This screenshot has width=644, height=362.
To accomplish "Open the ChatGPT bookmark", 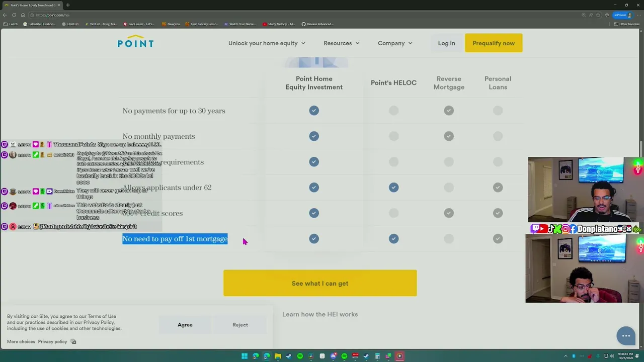I will tap(71, 24).
